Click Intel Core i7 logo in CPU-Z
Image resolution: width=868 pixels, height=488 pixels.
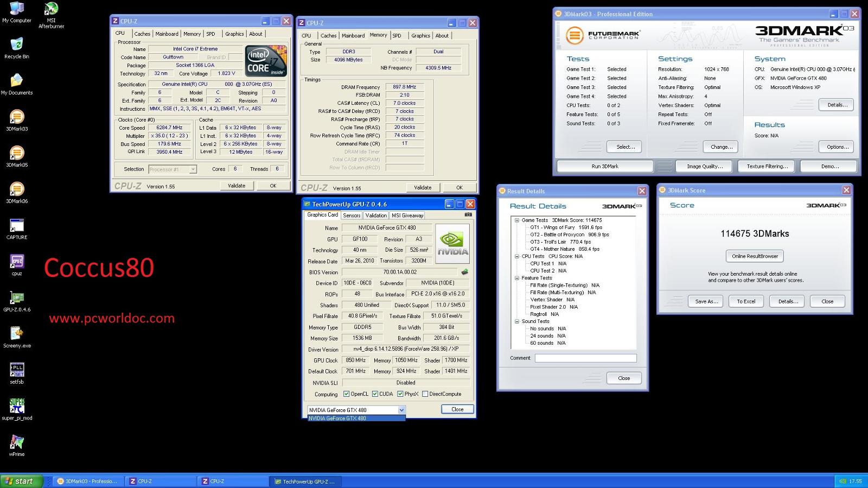point(266,61)
